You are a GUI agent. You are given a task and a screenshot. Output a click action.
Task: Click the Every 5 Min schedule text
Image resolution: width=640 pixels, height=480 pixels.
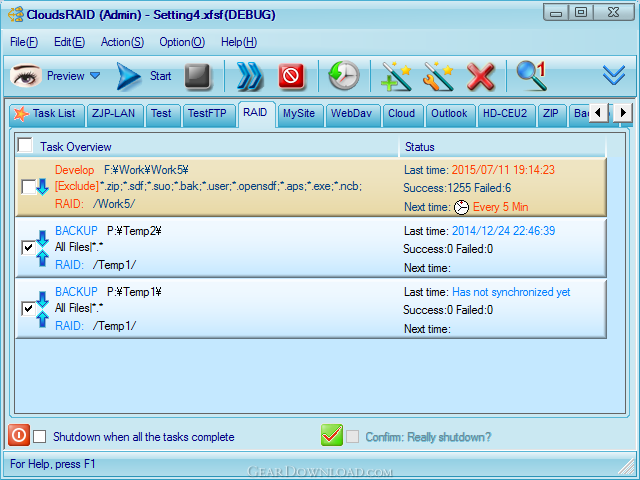point(501,207)
